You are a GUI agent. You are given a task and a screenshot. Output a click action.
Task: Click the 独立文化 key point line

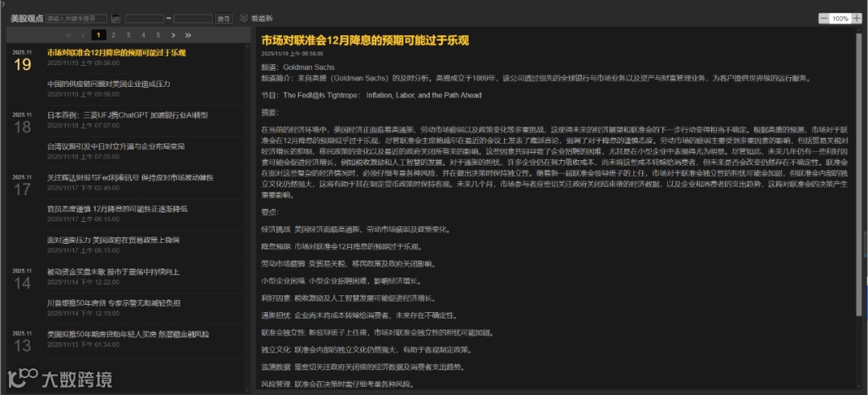pyautogui.click(x=367, y=350)
